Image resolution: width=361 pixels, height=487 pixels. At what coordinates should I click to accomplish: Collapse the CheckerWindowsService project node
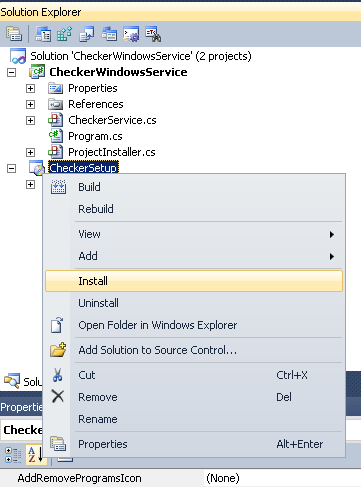point(11,72)
